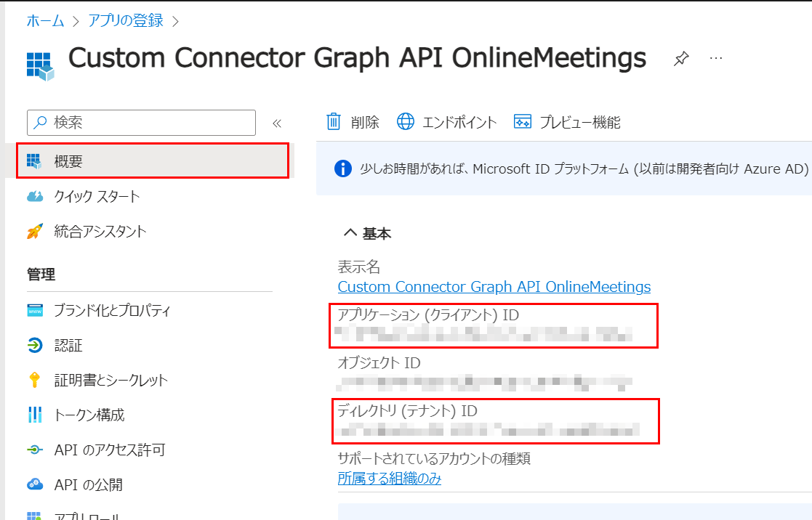Click the blurred オブジェクト ID value

[x=483, y=382]
